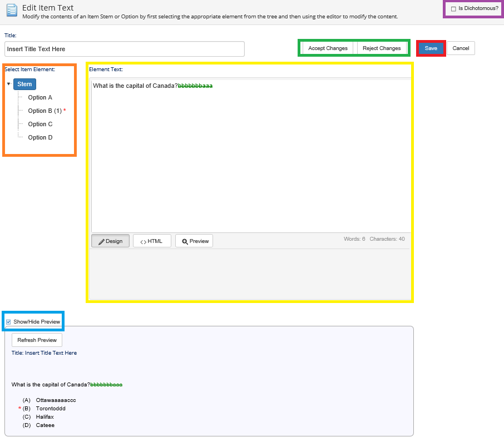Select Option A in the element tree

(40, 97)
